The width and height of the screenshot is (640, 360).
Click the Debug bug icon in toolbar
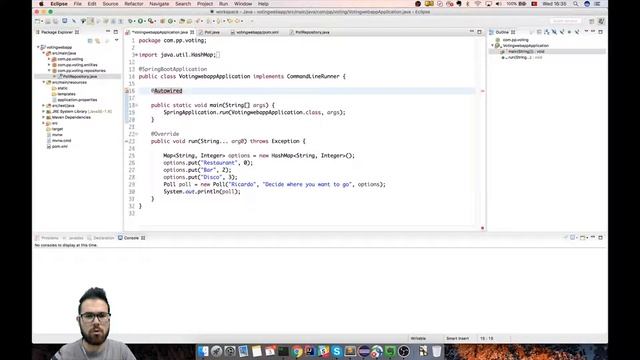point(130,21)
